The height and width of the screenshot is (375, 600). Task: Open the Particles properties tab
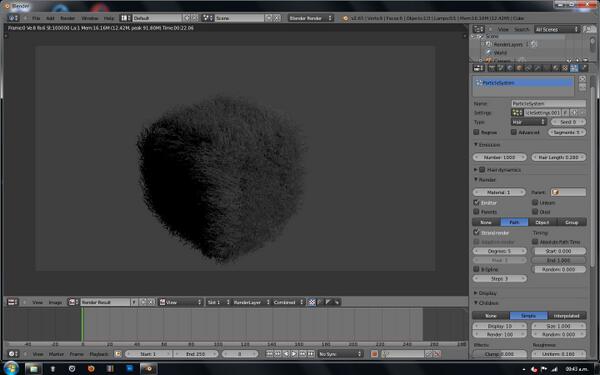574,68
